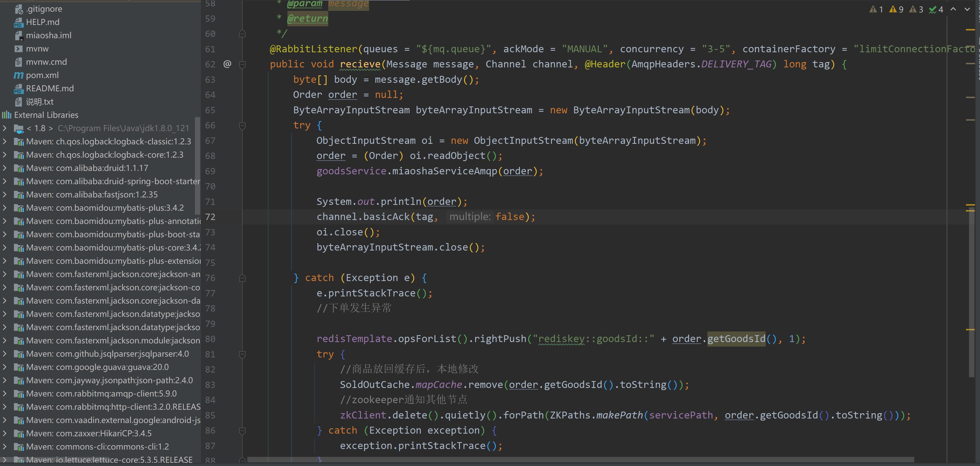
Task: Toggle fold marker at catch line 76
Action: (242, 278)
